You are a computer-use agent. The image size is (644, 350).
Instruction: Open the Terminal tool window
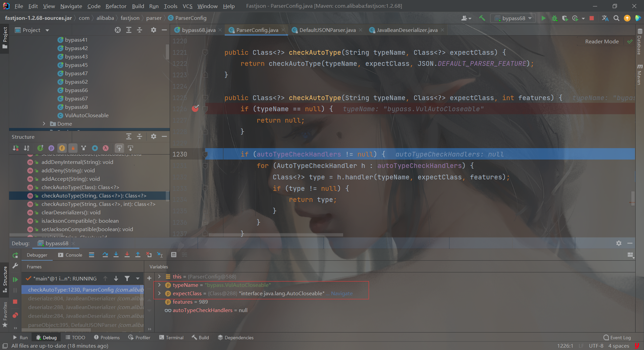[171, 338]
